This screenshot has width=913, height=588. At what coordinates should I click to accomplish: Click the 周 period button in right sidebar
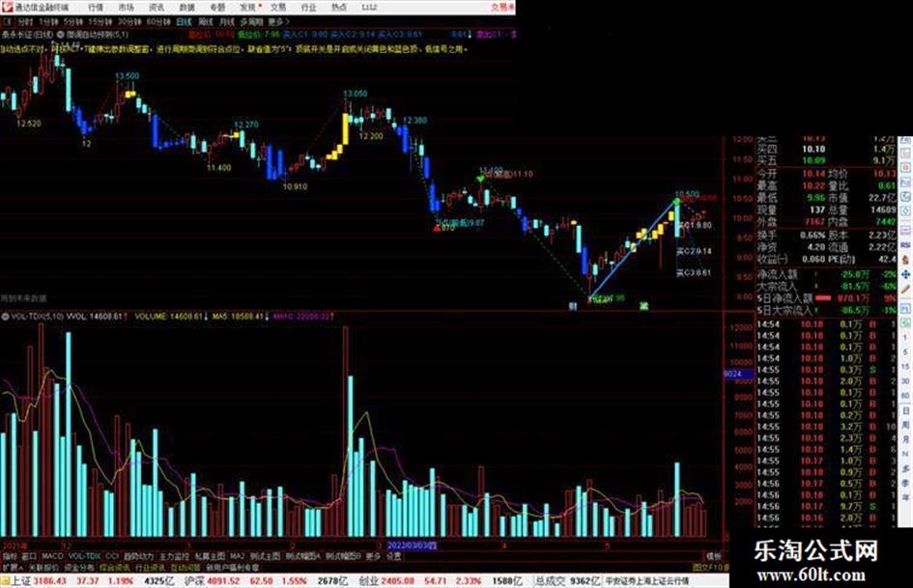[905, 425]
